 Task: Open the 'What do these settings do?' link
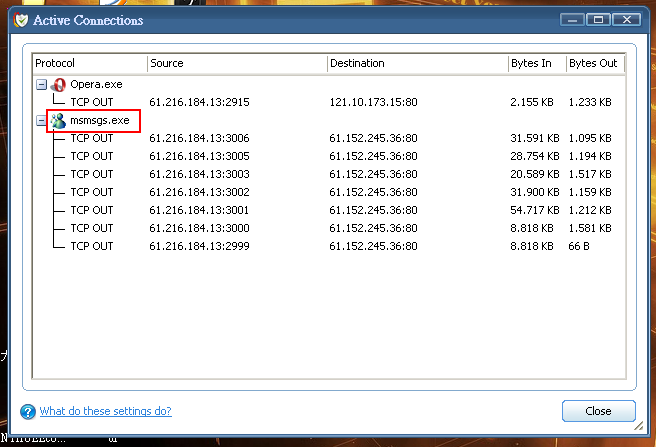(x=105, y=411)
